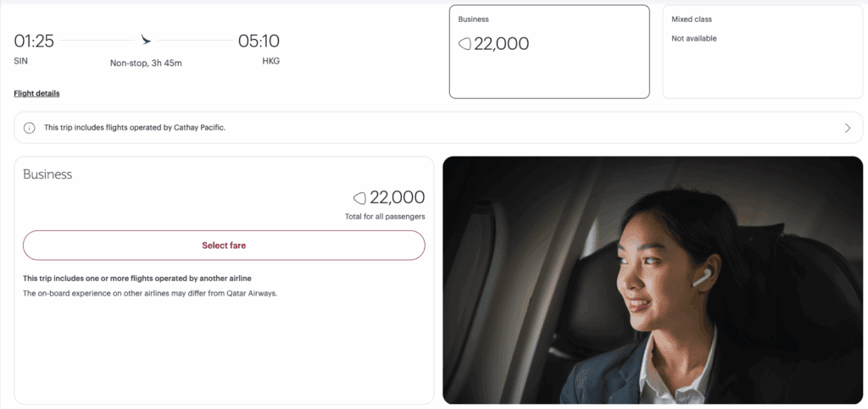Open the Flight details link

pyautogui.click(x=36, y=93)
